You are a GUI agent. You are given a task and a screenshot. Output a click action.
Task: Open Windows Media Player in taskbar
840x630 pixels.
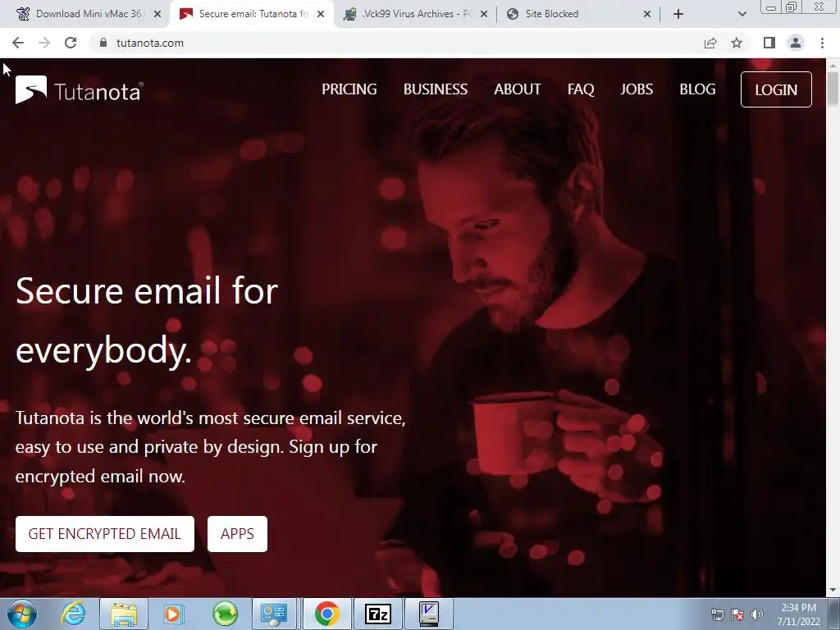[172, 614]
